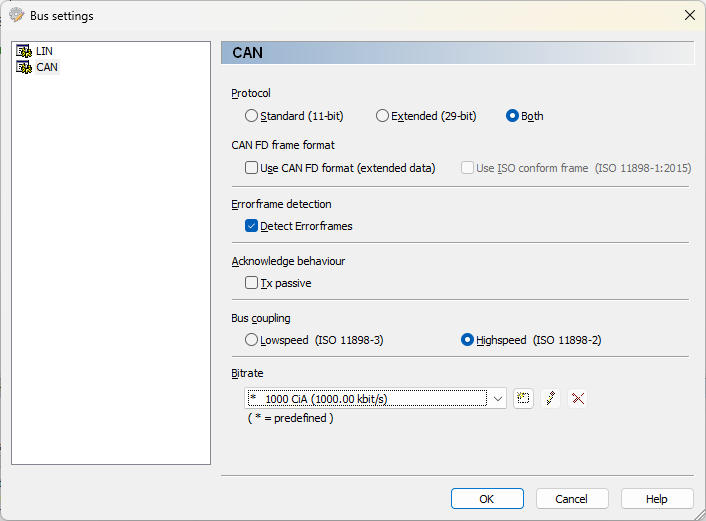Enable Use CAN FD format checkbox

252,168
